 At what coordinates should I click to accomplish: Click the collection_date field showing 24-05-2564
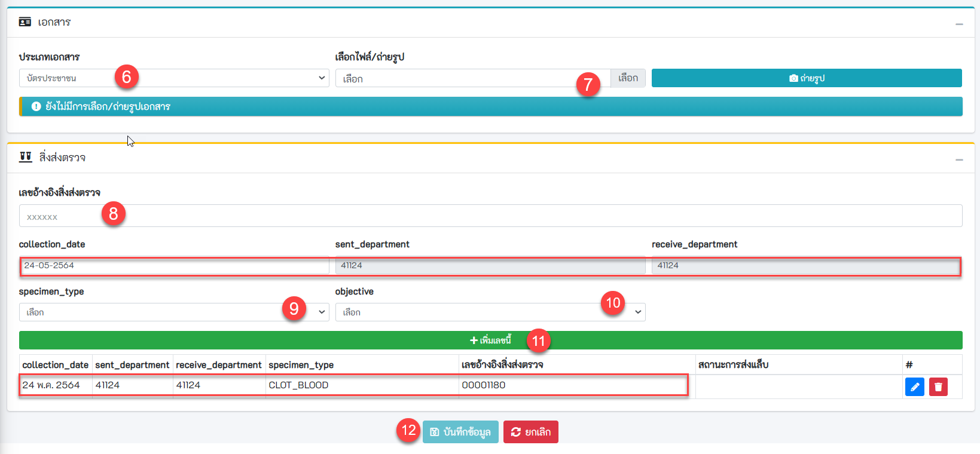tap(174, 266)
